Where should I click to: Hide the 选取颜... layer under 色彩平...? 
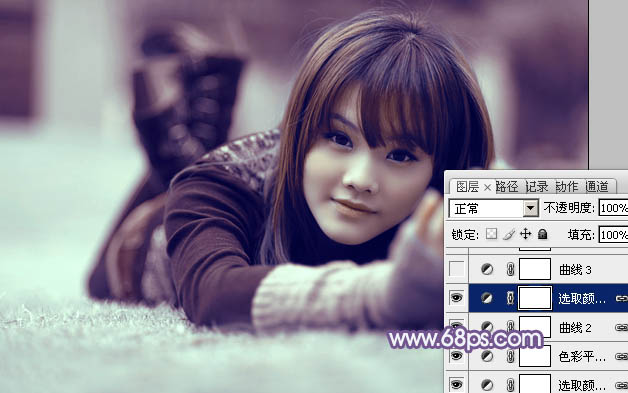point(457,385)
